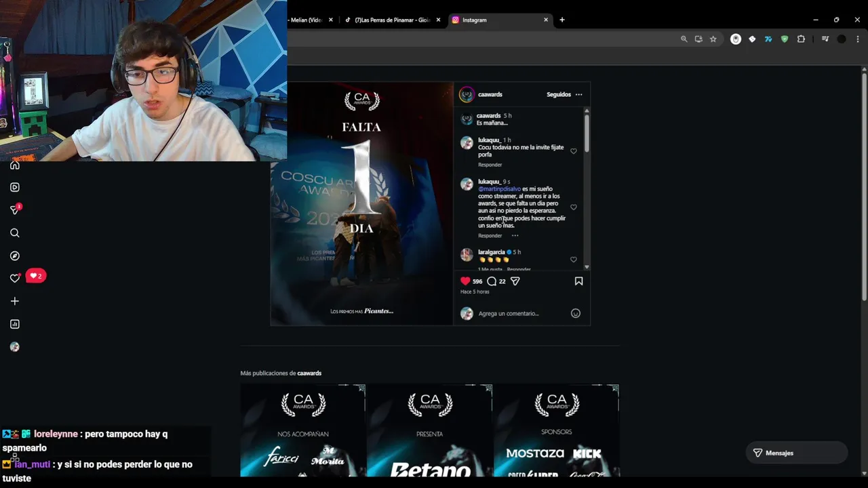The image size is (868, 488).
Task: Open the NOS ACOMPAÑAN post thumbnail
Action: click(x=303, y=430)
